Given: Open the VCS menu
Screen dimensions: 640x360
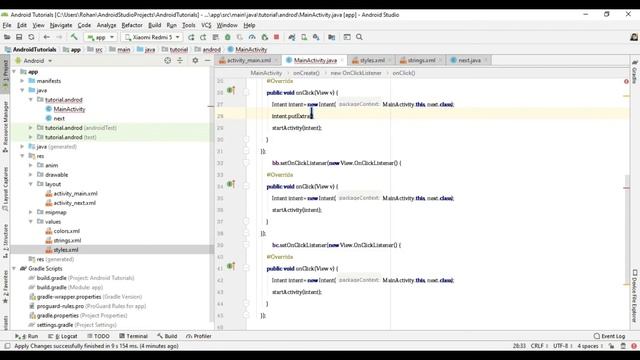Looking at the screenshot, I should click(x=207, y=25).
